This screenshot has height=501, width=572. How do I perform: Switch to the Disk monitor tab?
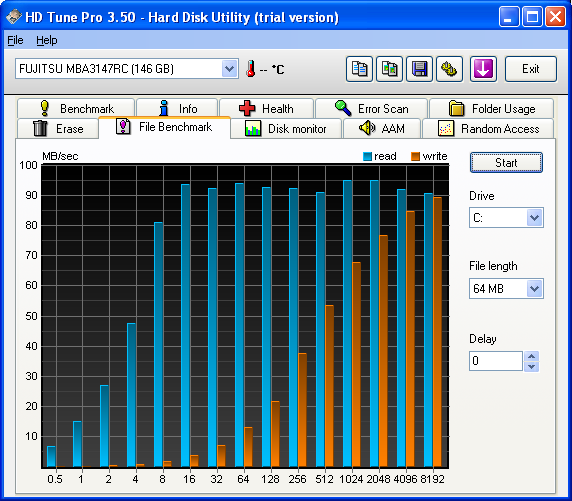(286, 128)
